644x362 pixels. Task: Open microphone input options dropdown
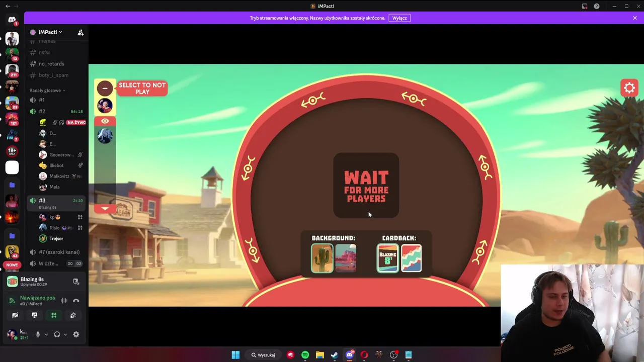click(46, 334)
